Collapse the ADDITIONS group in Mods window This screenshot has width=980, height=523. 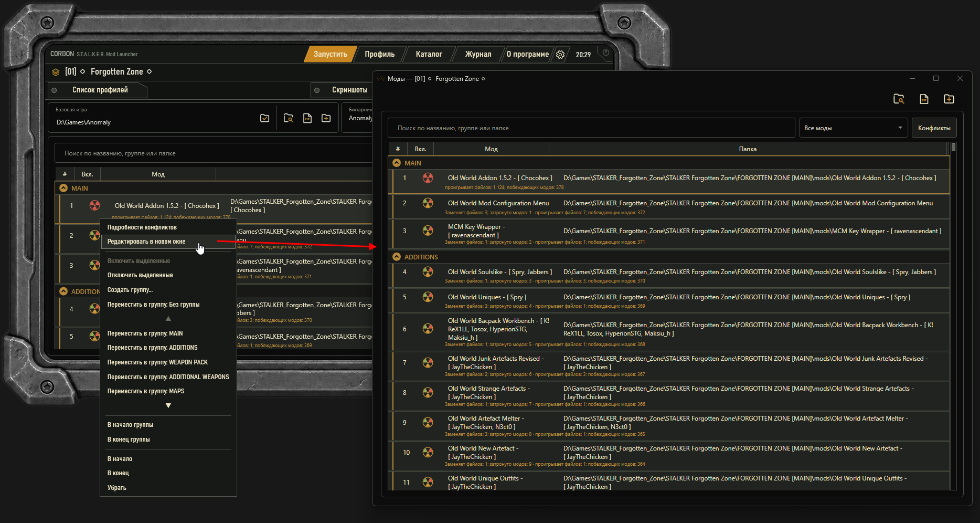tap(397, 257)
